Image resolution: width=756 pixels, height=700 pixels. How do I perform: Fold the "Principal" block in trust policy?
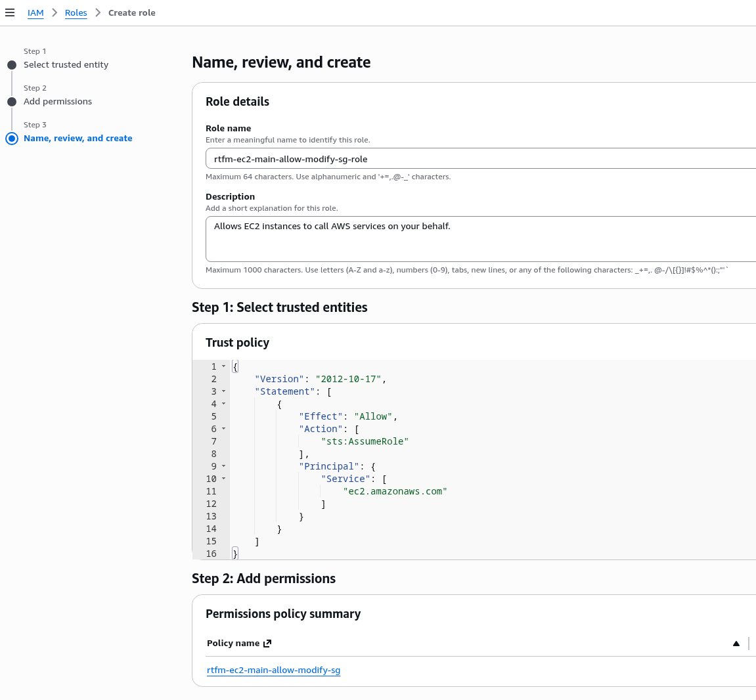click(x=223, y=466)
